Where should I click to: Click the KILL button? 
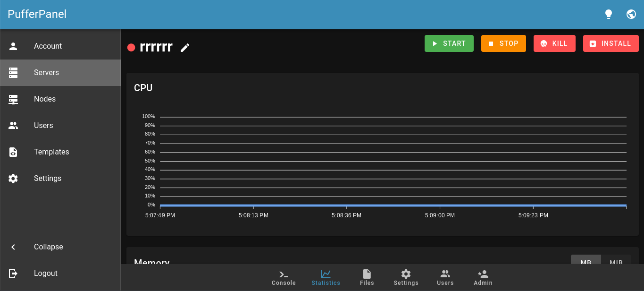(554, 43)
